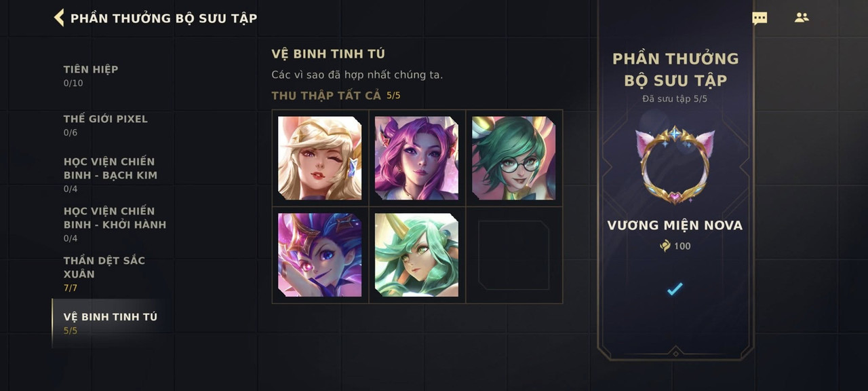Click the empty sixth collection slot
The image size is (868, 391).
[x=514, y=255]
